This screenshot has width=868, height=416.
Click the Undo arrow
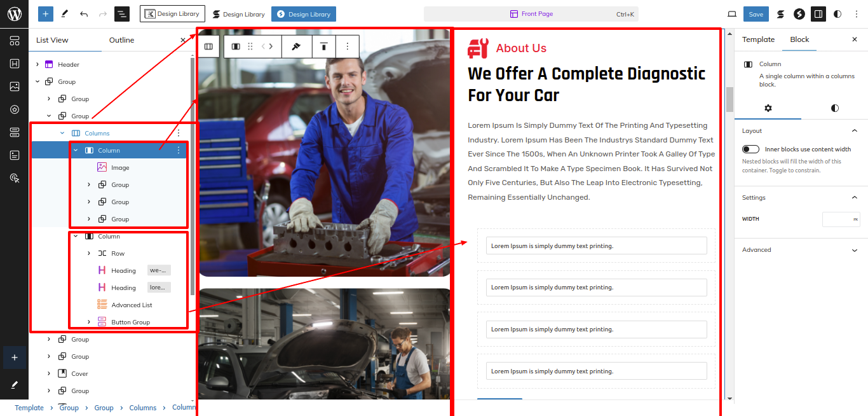coord(84,13)
